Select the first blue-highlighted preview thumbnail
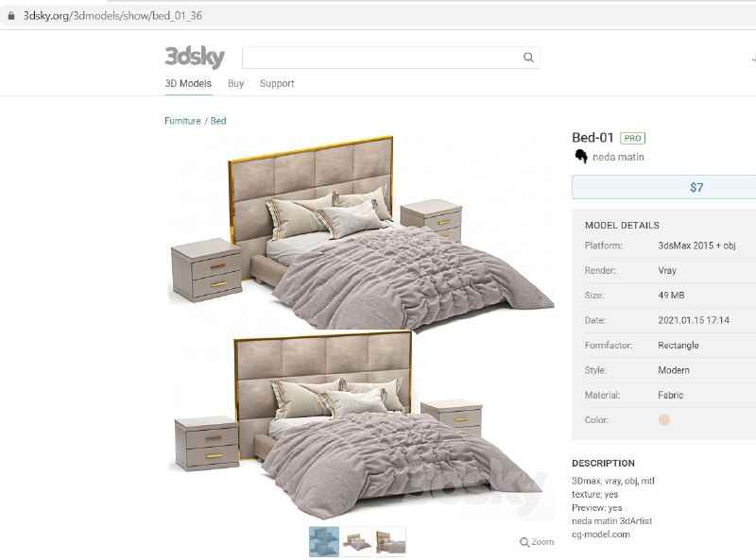 tap(324, 542)
